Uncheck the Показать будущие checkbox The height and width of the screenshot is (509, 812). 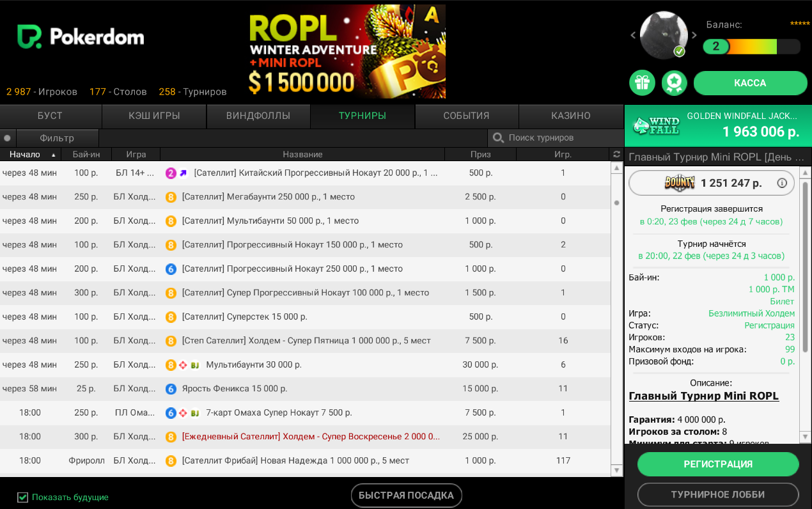pos(23,497)
